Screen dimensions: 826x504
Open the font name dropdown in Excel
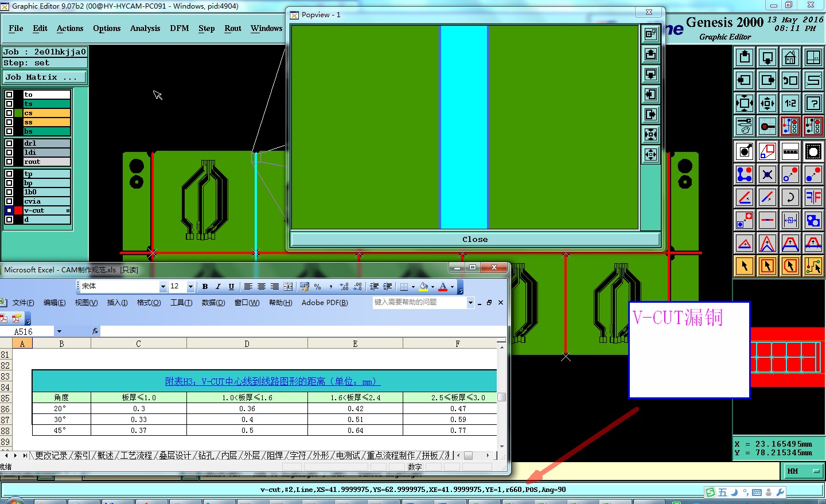click(x=163, y=286)
